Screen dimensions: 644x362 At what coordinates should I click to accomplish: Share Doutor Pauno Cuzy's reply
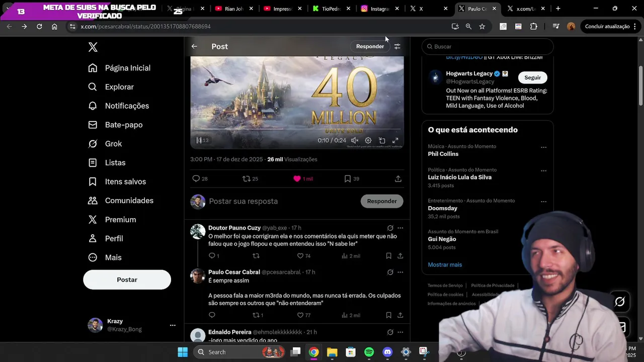point(400,256)
